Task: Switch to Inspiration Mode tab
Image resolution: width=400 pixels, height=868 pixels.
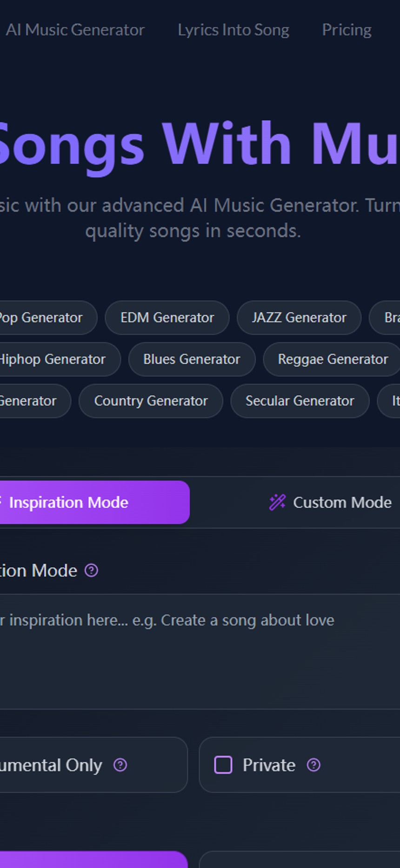Action: click(93, 502)
